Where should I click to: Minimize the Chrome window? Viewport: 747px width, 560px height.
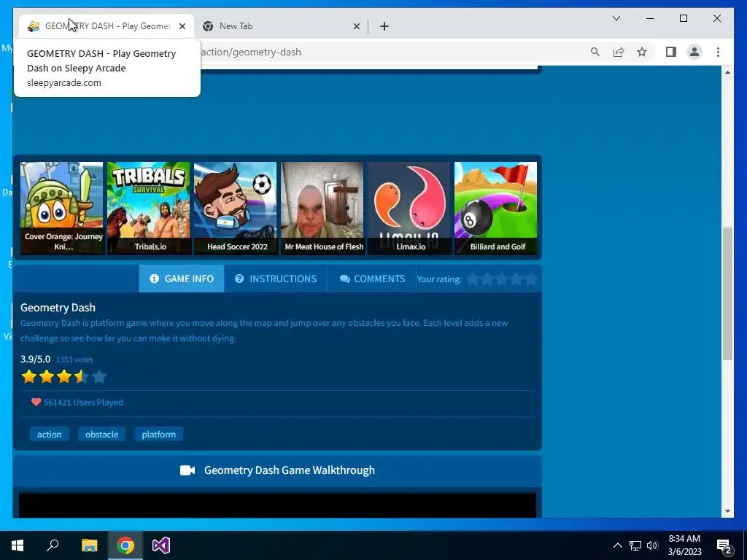pyautogui.click(x=650, y=18)
